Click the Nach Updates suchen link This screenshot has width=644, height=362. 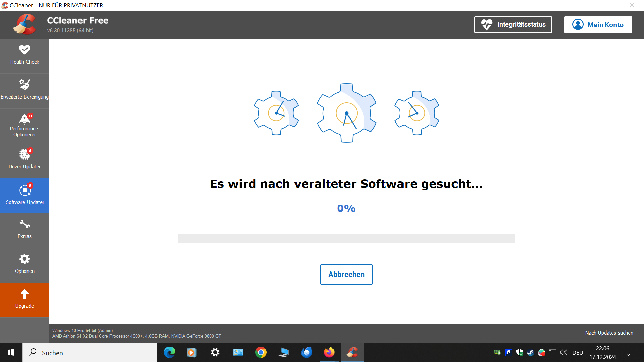click(609, 333)
